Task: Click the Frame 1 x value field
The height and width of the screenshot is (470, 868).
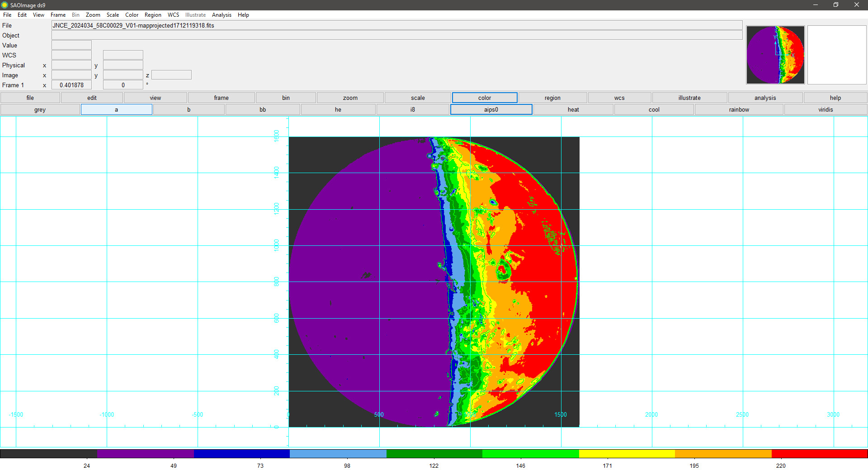Action: [71, 85]
